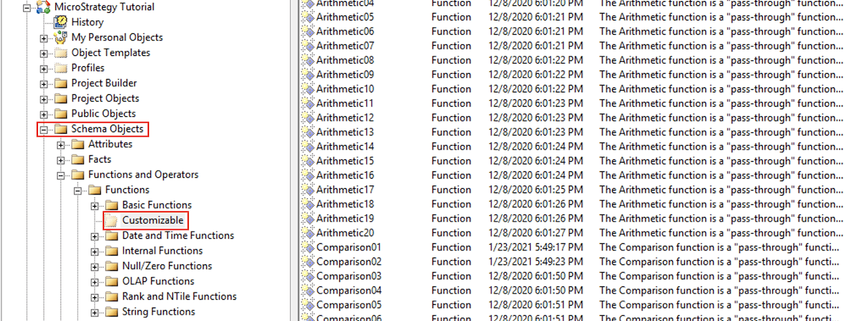
Task: Expand the Attributes folder node
Action: (x=61, y=144)
